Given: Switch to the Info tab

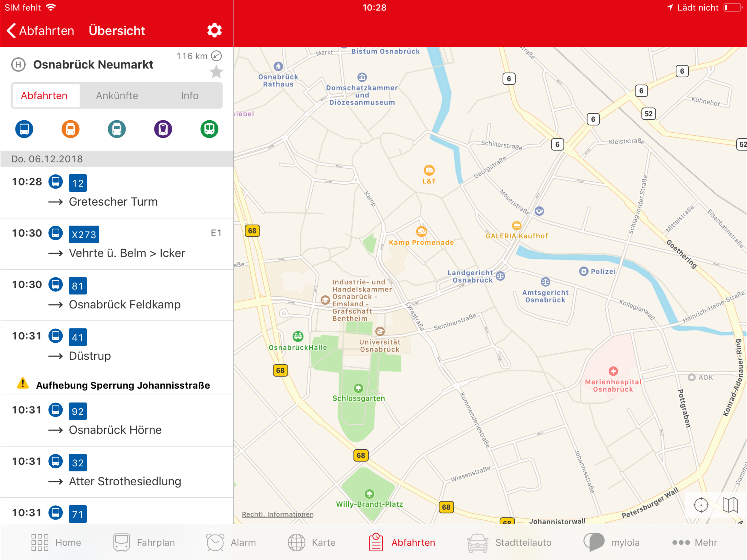Looking at the screenshot, I should click(189, 96).
